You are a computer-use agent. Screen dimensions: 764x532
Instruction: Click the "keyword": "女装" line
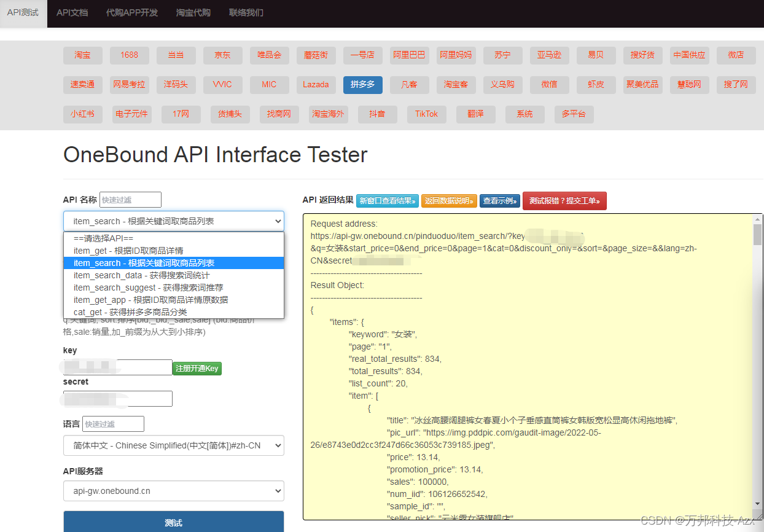point(383,334)
